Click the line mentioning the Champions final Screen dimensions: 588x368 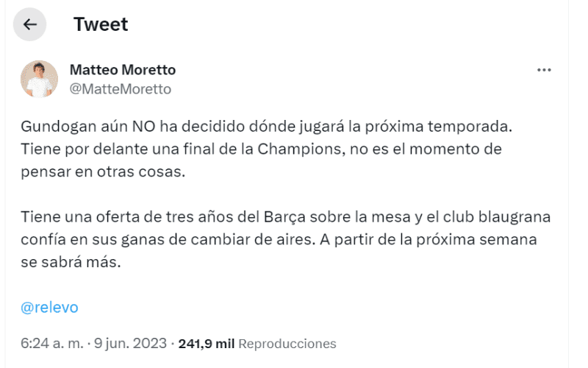[272, 149]
